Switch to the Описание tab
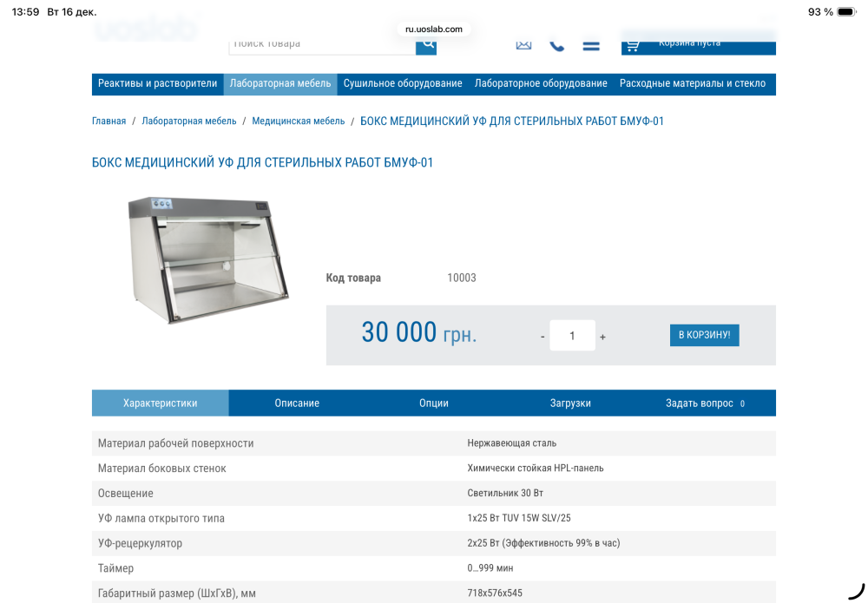 tap(297, 403)
